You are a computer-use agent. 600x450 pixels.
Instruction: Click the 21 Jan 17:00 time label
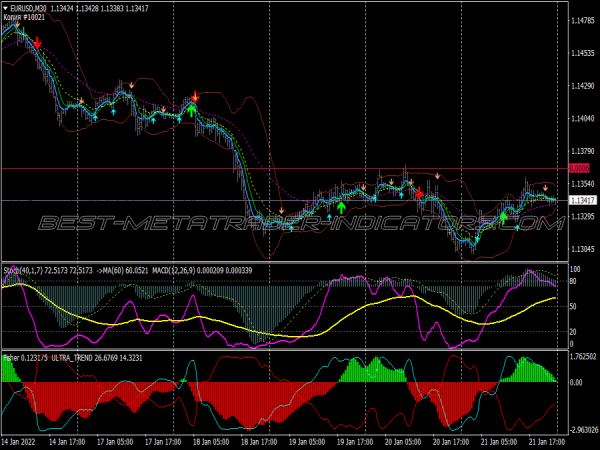tap(547, 442)
